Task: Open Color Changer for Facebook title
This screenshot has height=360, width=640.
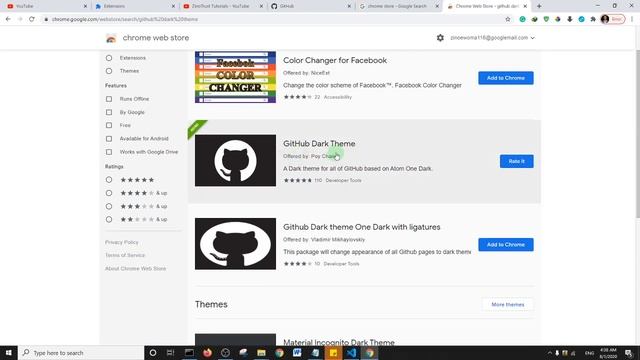Action: 335,60
